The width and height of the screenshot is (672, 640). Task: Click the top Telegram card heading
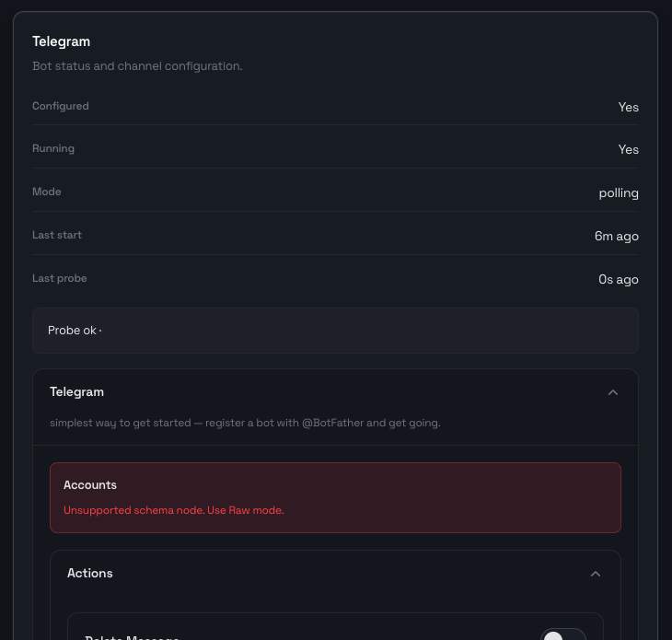[x=61, y=41]
